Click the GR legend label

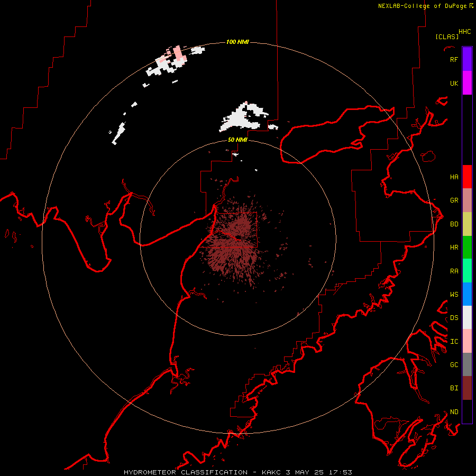(454, 200)
